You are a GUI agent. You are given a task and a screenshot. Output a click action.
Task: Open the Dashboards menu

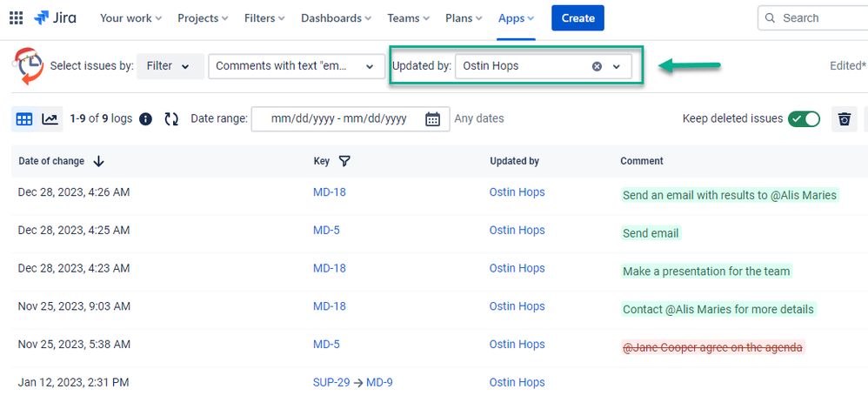pyautogui.click(x=336, y=18)
